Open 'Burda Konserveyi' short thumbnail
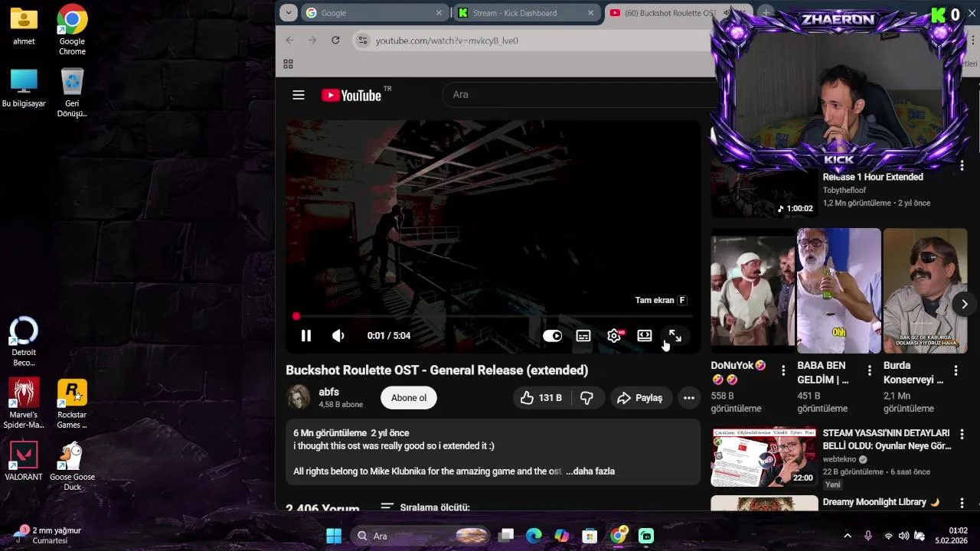This screenshot has height=551, width=980. (x=926, y=291)
